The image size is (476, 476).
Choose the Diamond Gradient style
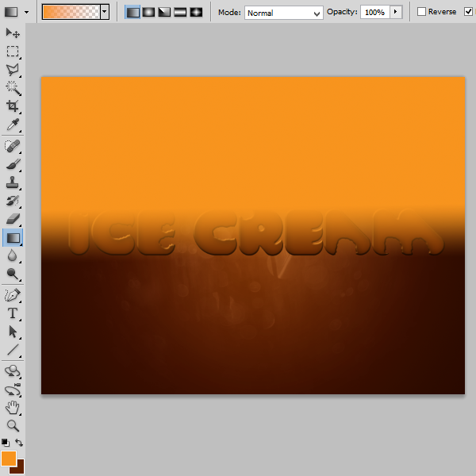pyautogui.click(x=196, y=12)
